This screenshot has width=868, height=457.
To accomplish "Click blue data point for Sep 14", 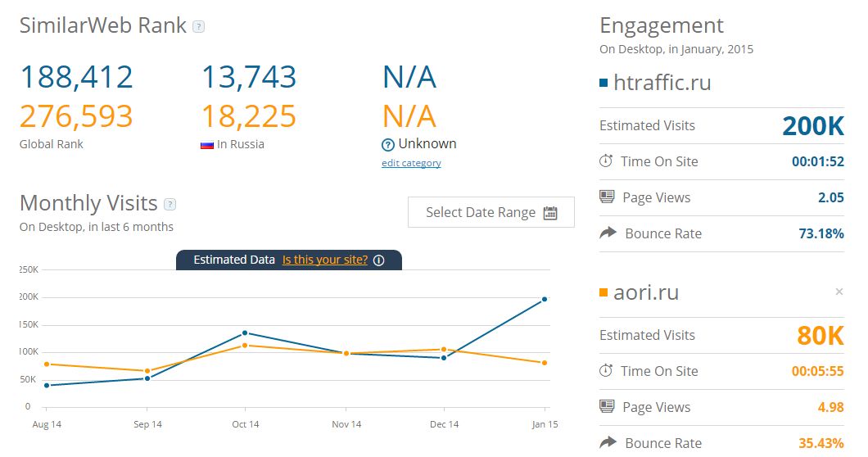I will [x=147, y=378].
